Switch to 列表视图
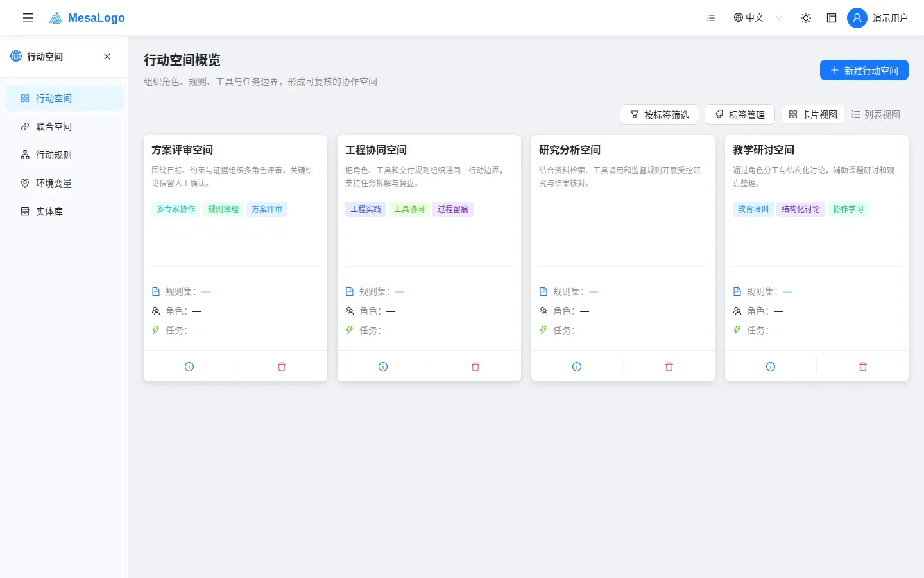This screenshot has height=578, width=924. (x=875, y=114)
